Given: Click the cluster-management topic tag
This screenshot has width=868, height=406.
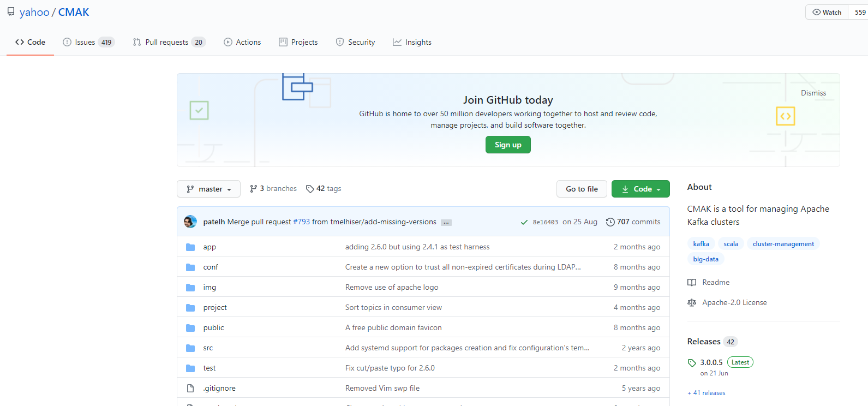Looking at the screenshot, I should pyautogui.click(x=783, y=244).
